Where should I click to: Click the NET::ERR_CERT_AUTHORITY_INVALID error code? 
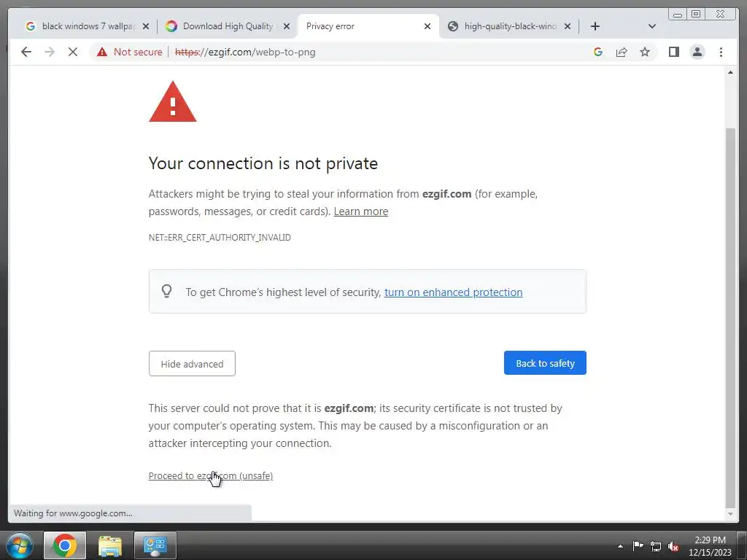pyautogui.click(x=220, y=238)
